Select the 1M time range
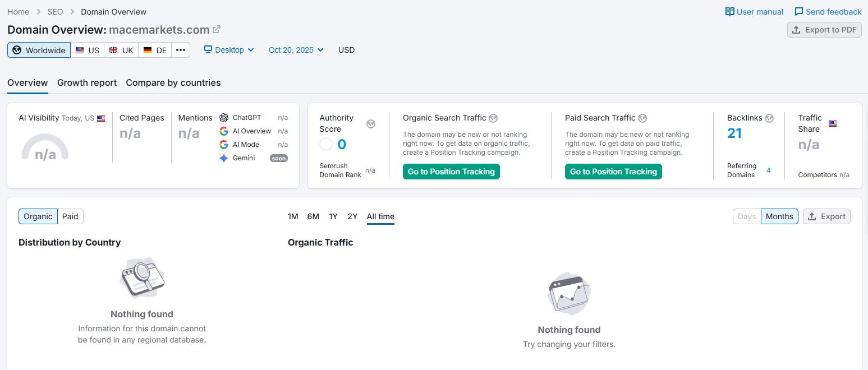Image resolution: width=868 pixels, height=370 pixels. (293, 216)
